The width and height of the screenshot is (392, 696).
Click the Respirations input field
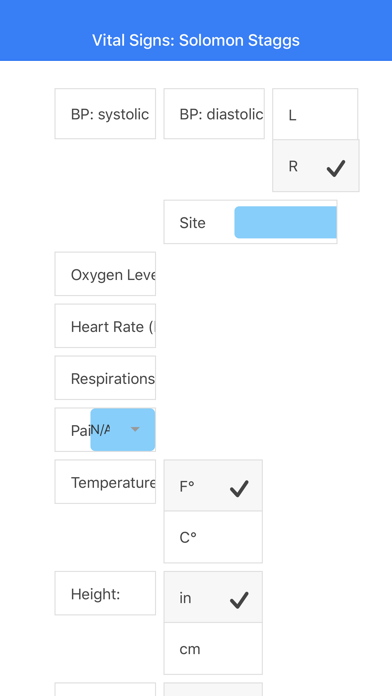105,378
